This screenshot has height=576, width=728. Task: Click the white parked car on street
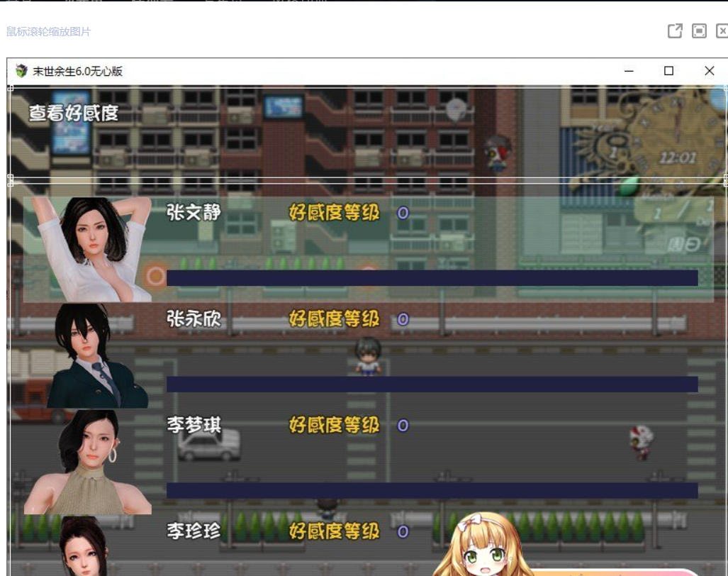click(209, 445)
